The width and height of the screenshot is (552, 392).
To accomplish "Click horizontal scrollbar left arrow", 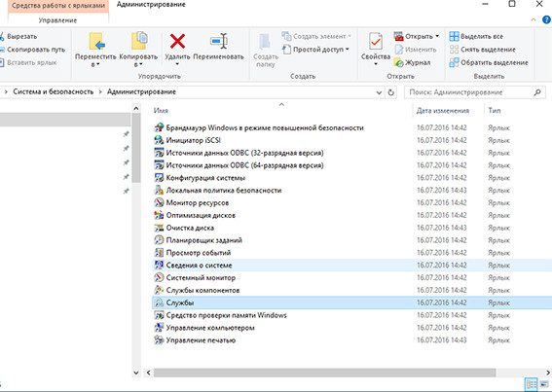I will click(x=149, y=373).
